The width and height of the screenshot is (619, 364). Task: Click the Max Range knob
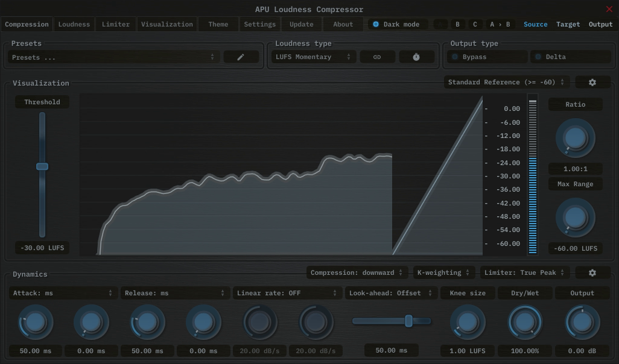pyautogui.click(x=575, y=218)
